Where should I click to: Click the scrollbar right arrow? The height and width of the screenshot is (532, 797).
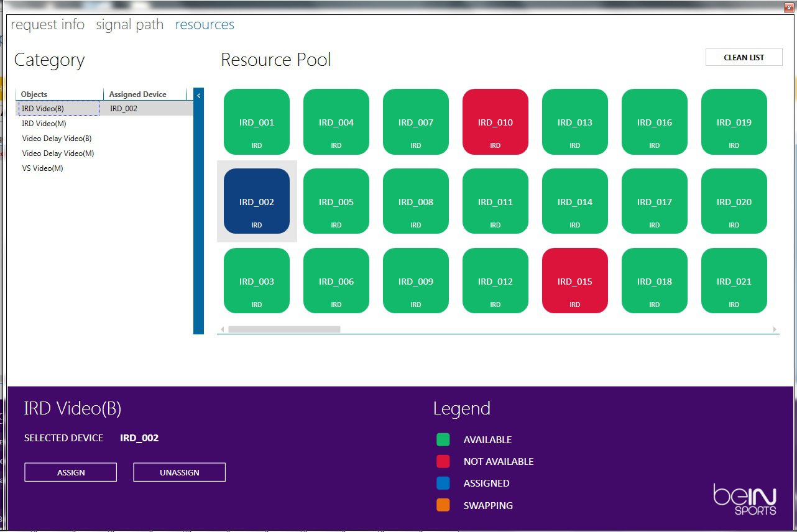(775, 329)
